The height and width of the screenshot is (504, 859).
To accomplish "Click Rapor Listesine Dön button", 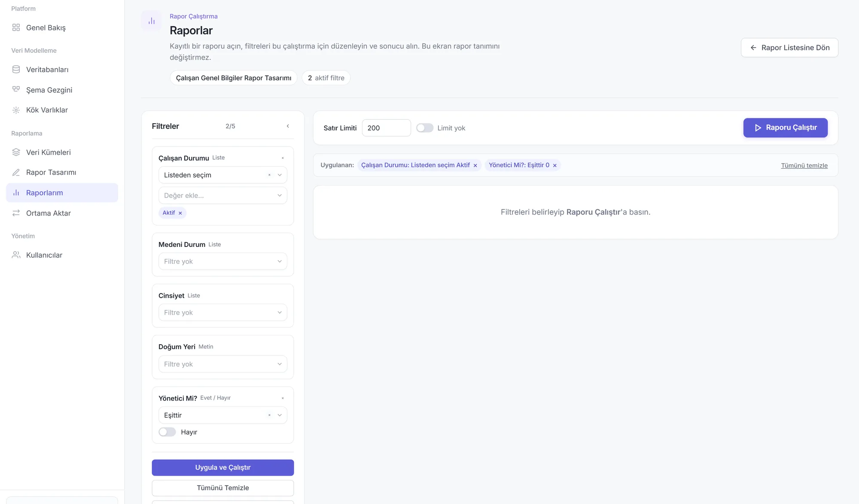I will pyautogui.click(x=789, y=48).
